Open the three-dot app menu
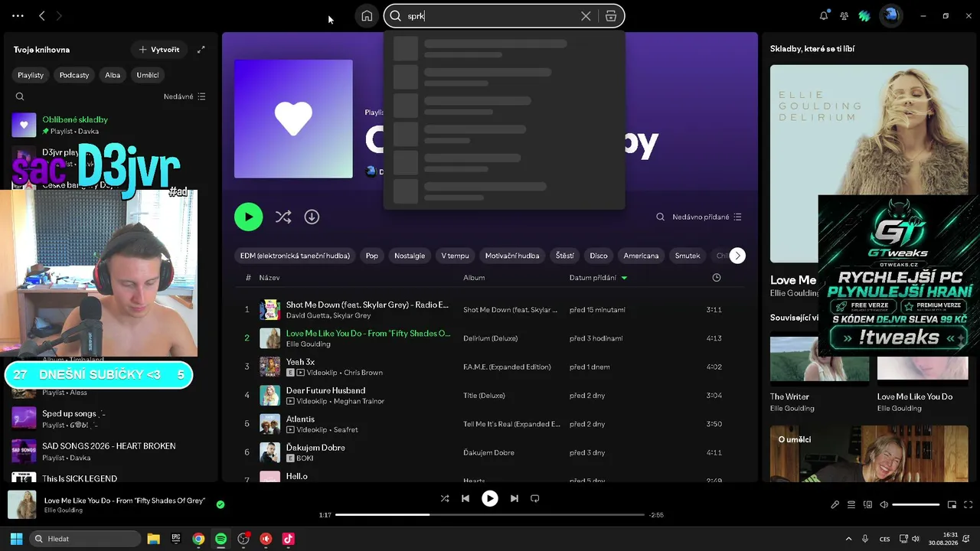Screen dimensions: 980x551 pyautogui.click(x=18, y=15)
